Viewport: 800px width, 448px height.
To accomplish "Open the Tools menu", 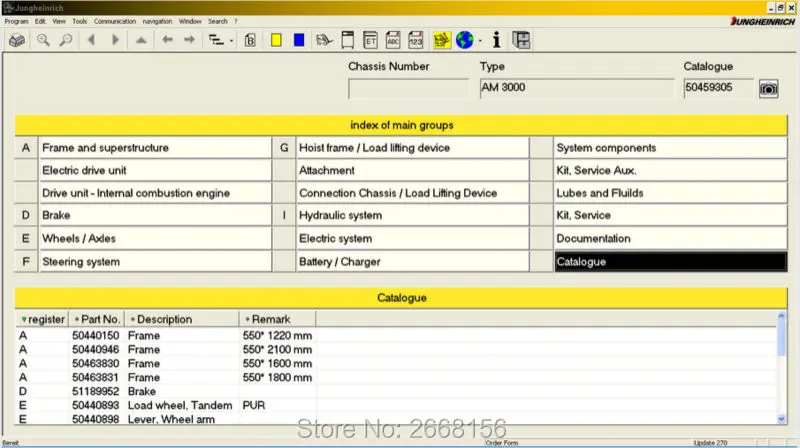I will (x=80, y=21).
